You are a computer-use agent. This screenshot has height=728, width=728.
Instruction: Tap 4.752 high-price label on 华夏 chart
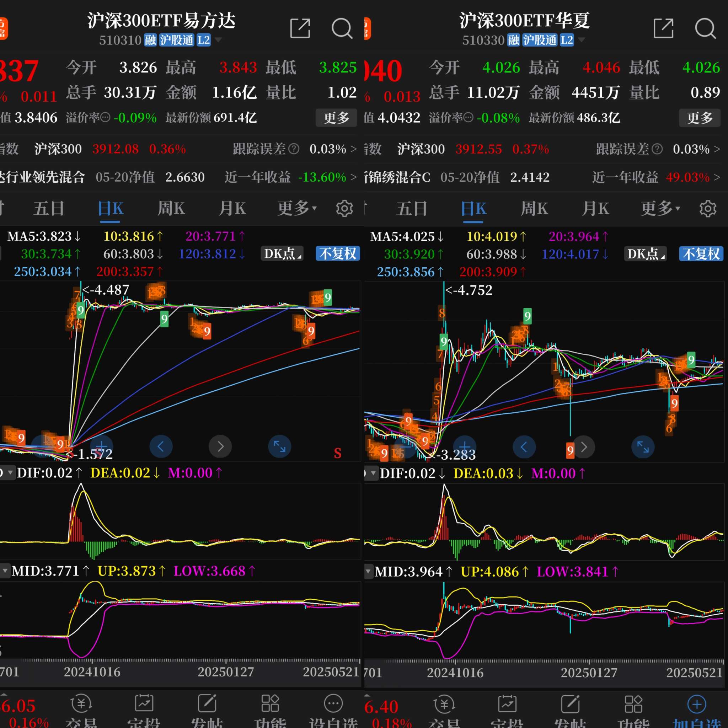pos(469,290)
